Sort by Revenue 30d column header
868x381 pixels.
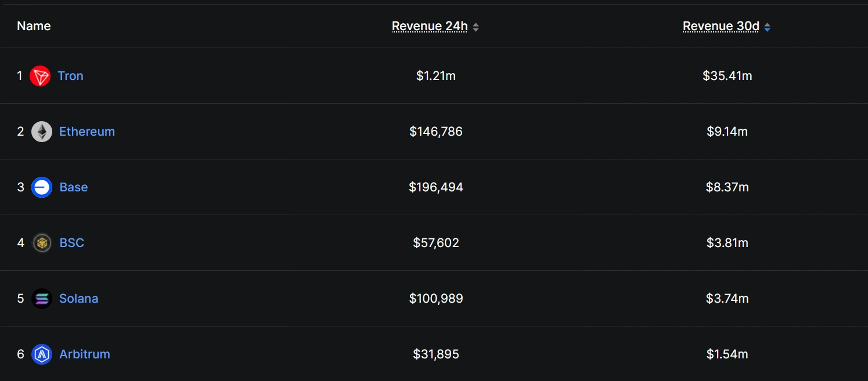(721, 26)
